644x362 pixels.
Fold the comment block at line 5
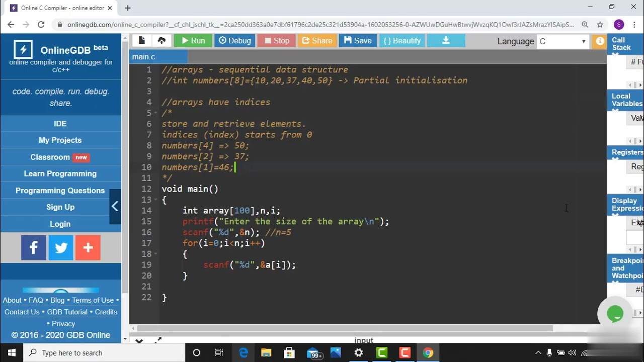pyautogui.click(x=156, y=113)
